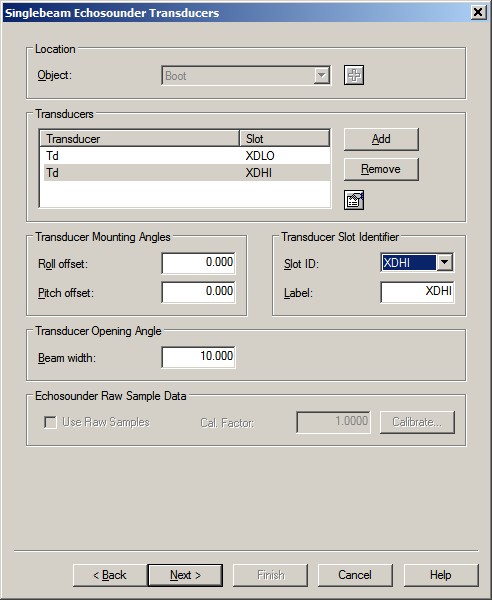Click the Label text field

pos(417,292)
